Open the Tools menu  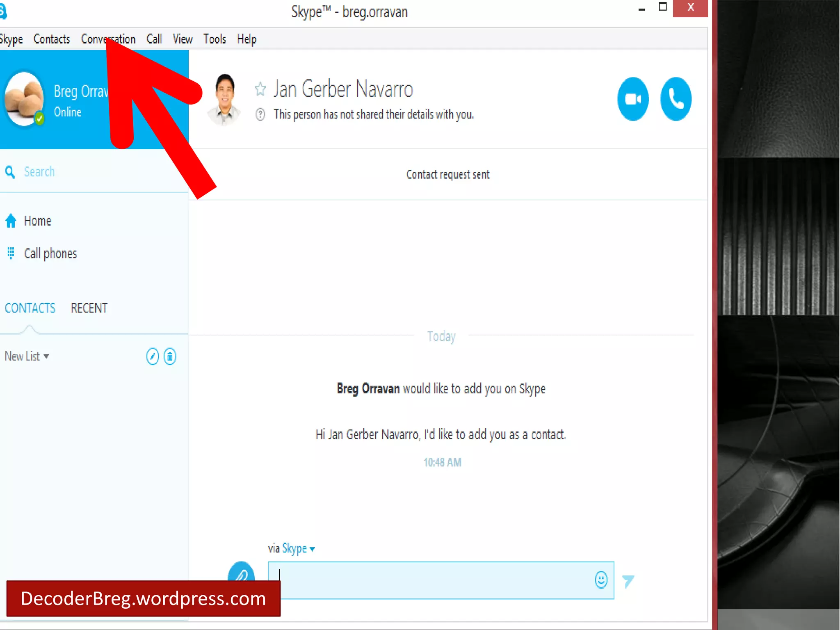215,39
